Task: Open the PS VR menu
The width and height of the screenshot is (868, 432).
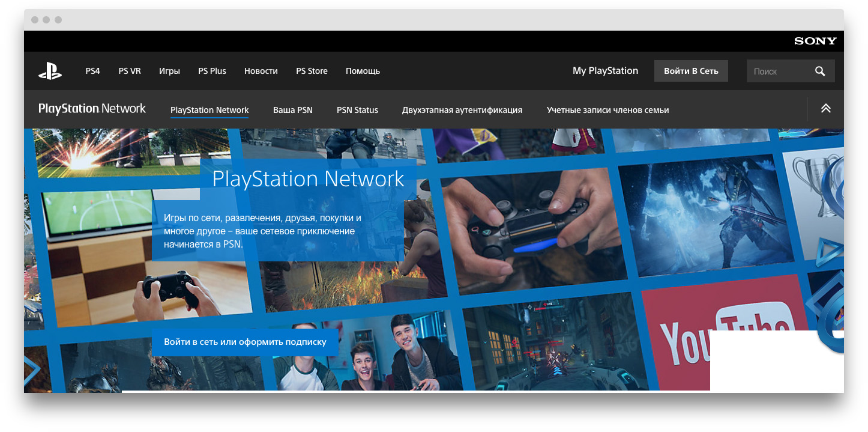Action: (x=130, y=71)
